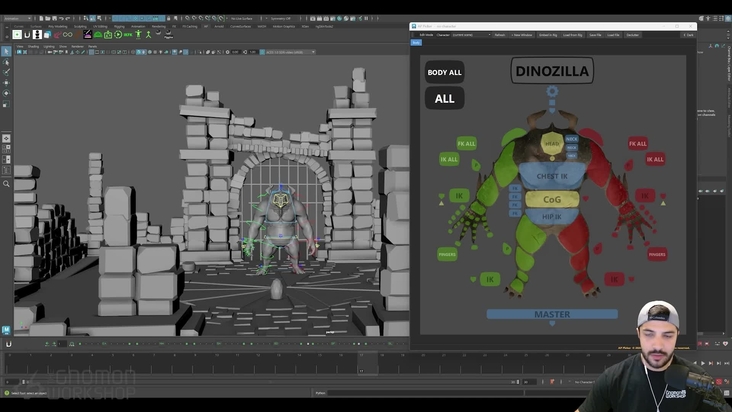Open the viewport Show menu
The height and width of the screenshot is (412, 732).
pyautogui.click(x=63, y=47)
